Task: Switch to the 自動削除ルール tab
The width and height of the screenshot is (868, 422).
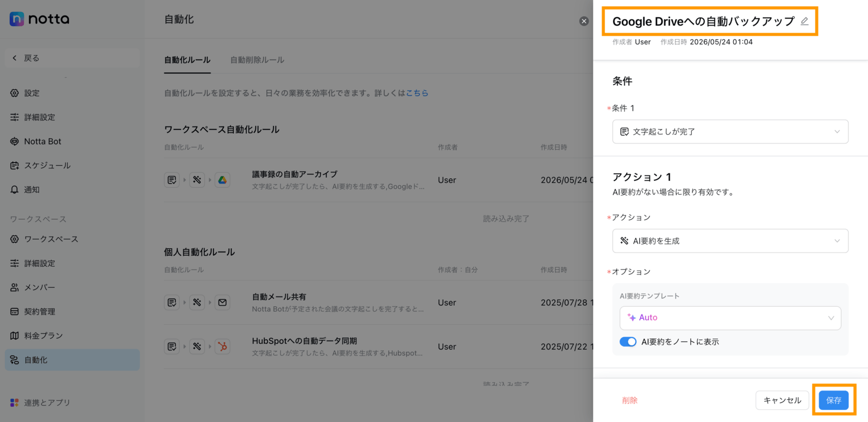Action: (x=257, y=60)
